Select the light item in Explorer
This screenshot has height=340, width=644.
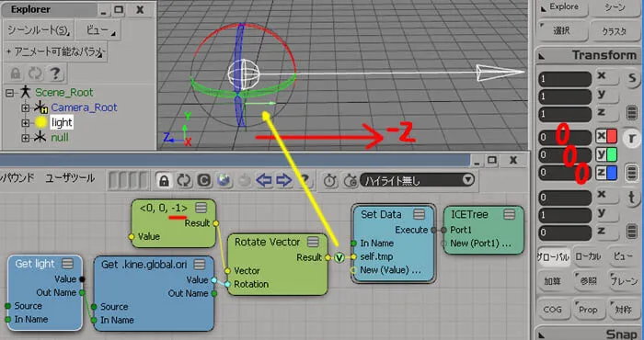pyautogui.click(x=62, y=122)
